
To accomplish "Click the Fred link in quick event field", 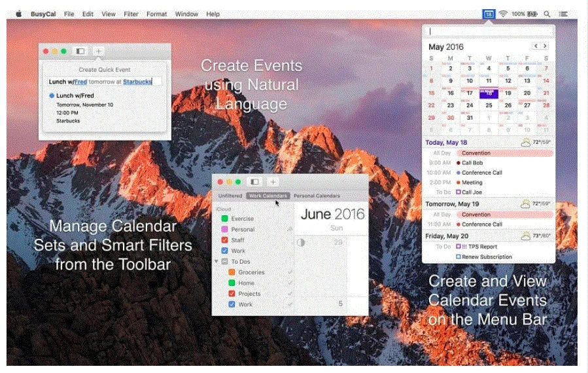I will point(80,82).
